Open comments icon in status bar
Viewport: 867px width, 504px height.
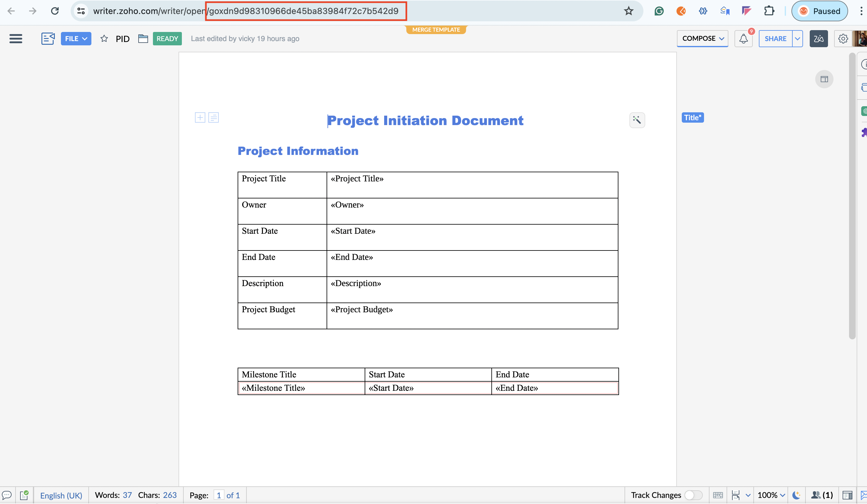pyautogui.click(x=7, y=495)
